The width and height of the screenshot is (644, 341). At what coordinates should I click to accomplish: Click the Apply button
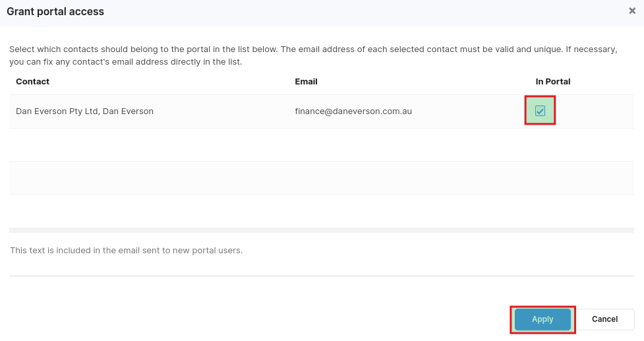coord(542,319)
